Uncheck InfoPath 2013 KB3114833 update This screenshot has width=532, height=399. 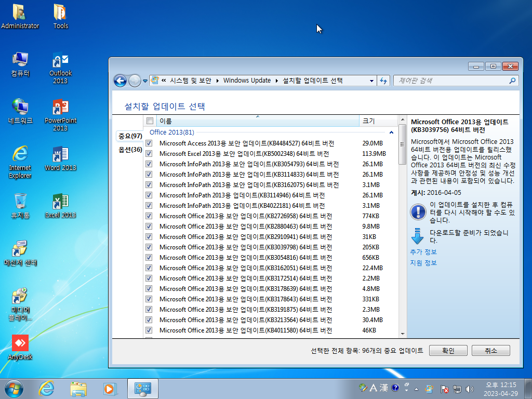149,175
